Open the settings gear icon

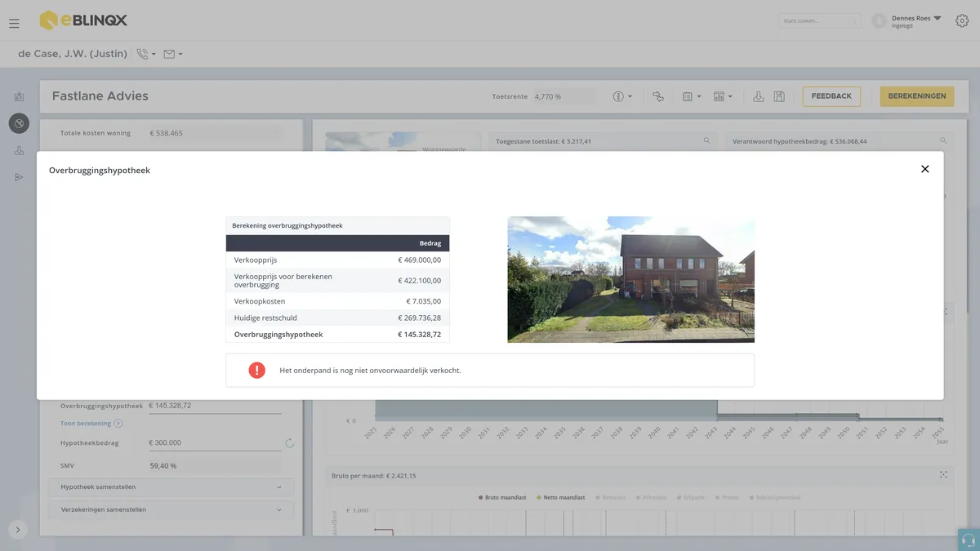(962, 21)
